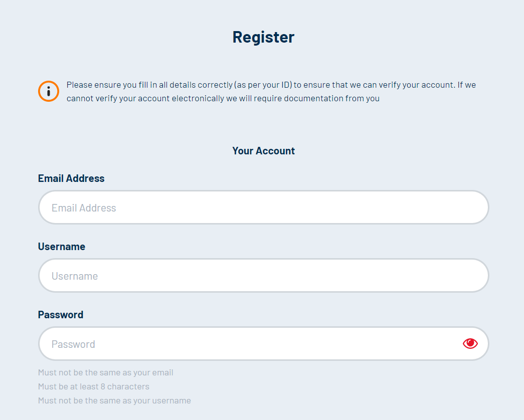The image size is (524, 420).
Task: Select the Password input field
Action: click(264, 344)
